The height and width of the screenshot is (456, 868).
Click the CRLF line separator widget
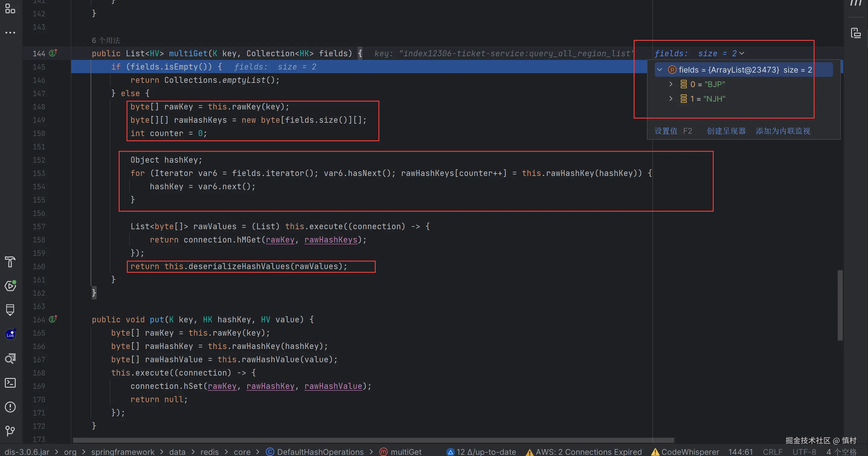click(x=772, y=452)
